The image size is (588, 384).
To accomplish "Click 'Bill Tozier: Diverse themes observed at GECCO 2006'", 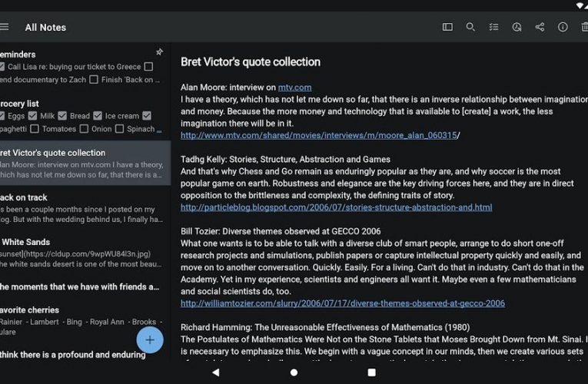I will pos(281,231).
